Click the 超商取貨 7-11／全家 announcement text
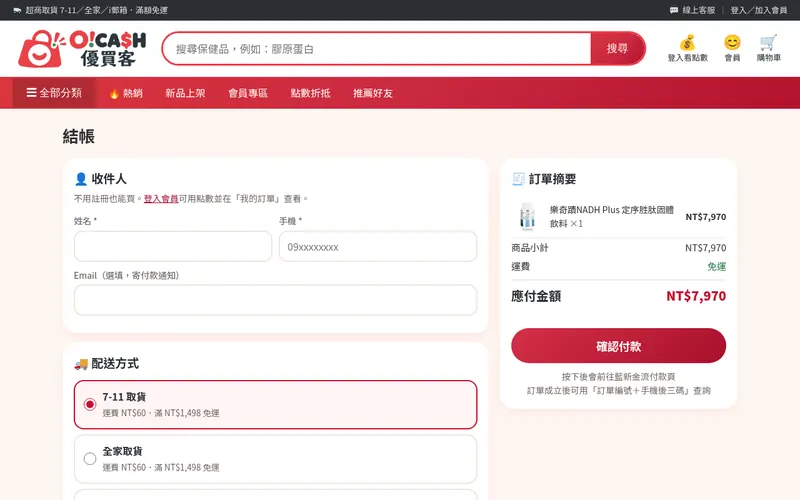This screenshot has height=500, width=800. (x=96, y=10)
